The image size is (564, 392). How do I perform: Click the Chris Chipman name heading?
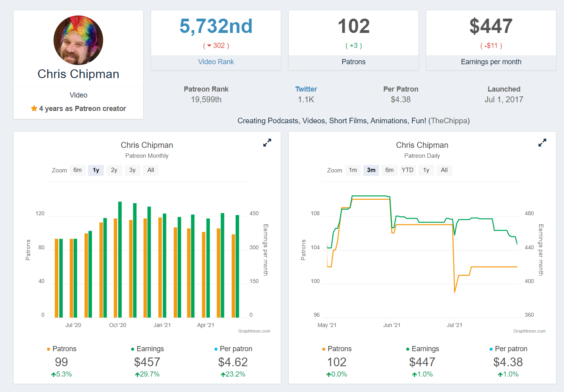tap(79, 74)
